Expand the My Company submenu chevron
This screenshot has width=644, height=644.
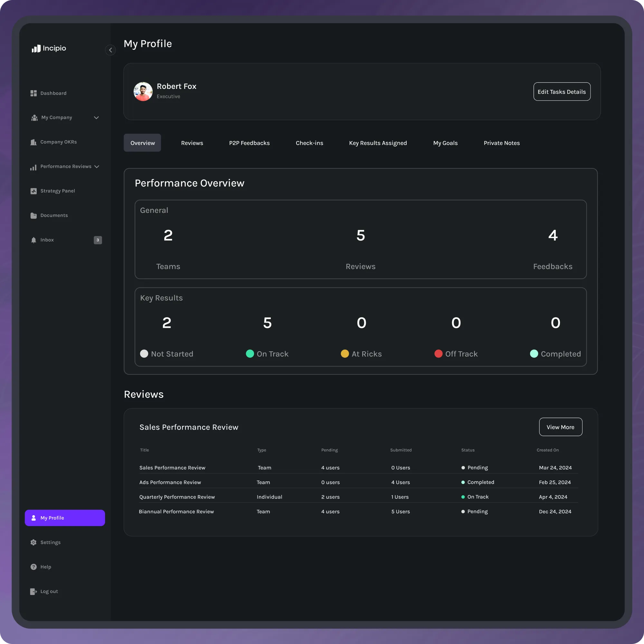pos(96,118)
